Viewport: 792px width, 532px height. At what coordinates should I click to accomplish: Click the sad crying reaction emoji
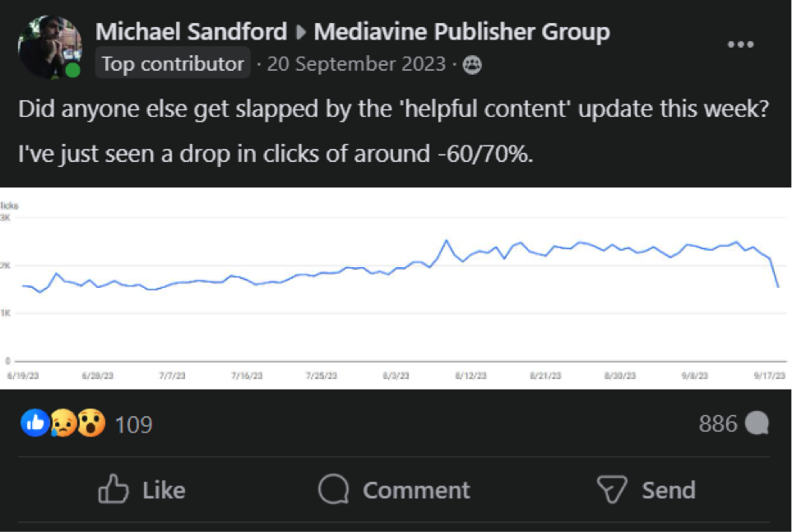pyautogui.click(x=63, y=423)
